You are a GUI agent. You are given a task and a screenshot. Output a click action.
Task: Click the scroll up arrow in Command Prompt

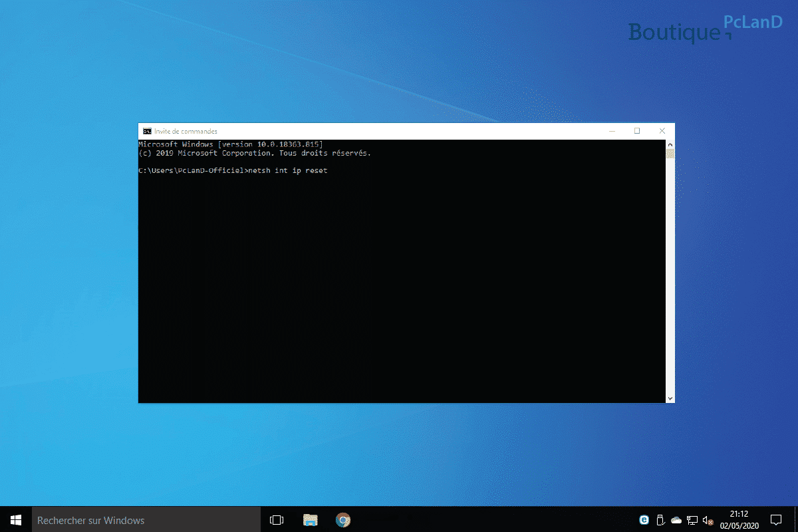click(670, 144)
